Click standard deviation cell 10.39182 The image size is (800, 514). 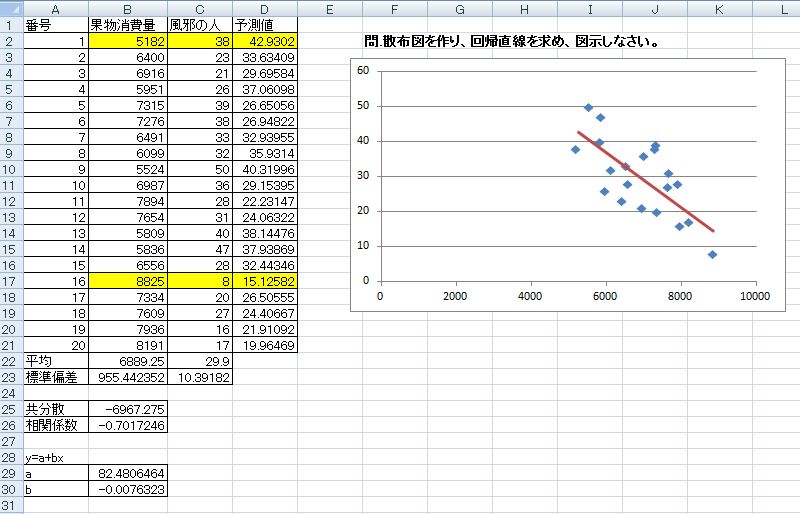coord(200,377)
